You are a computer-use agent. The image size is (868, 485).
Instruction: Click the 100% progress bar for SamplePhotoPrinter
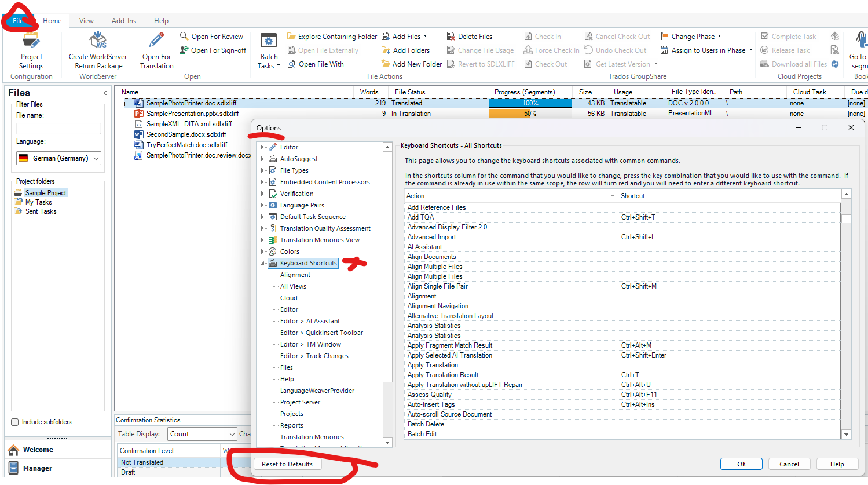[530, 103]
